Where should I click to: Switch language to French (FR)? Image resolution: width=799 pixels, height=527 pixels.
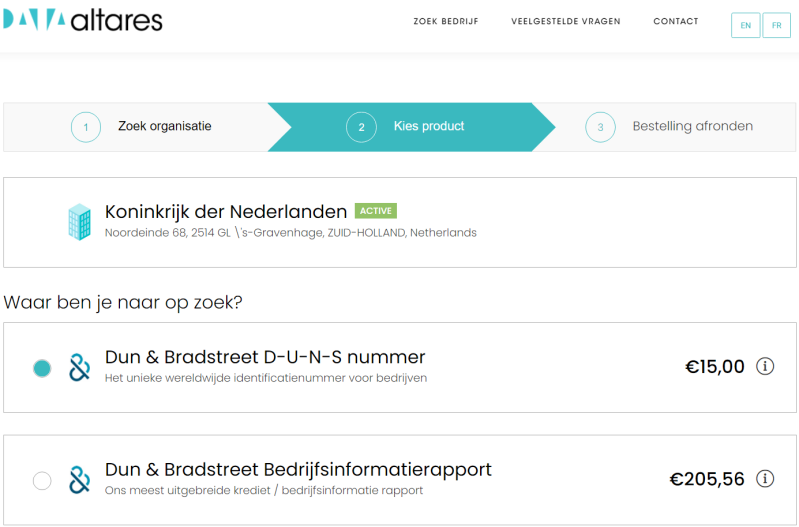pyautogui.click(x=777, y=25)
